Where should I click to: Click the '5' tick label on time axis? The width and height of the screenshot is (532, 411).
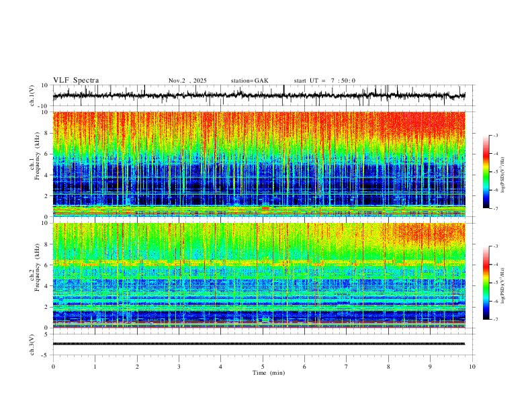pyautogui.click(x=263, y=367)
